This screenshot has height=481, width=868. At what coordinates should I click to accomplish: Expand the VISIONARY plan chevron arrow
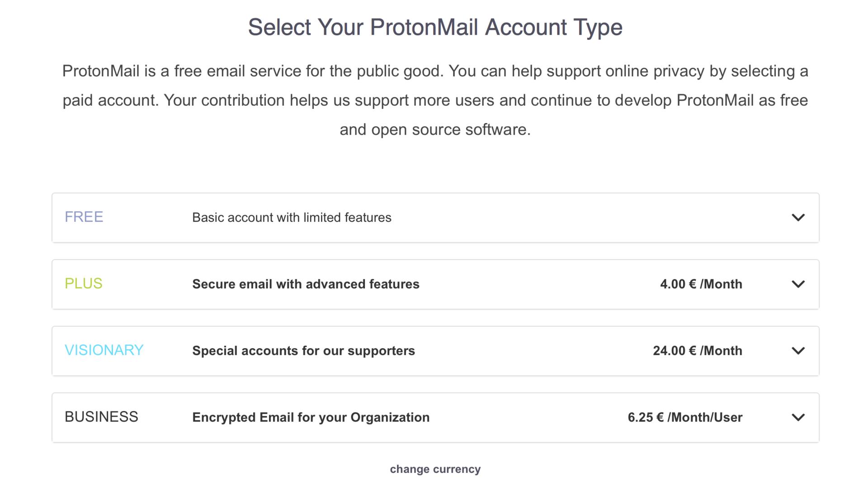click(x=798, y=351)
